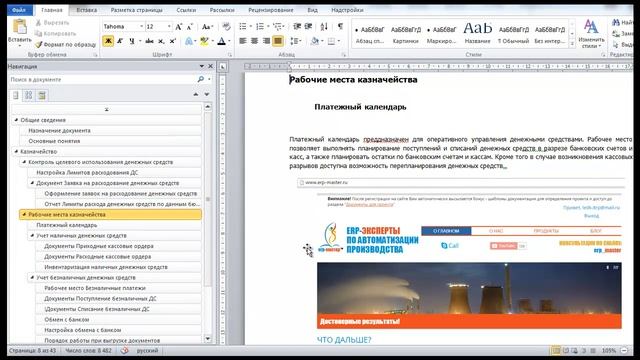Toggle show paragraph marks (¶)
The height and width of the screenshot is (360, 640).
coord(340,27)
